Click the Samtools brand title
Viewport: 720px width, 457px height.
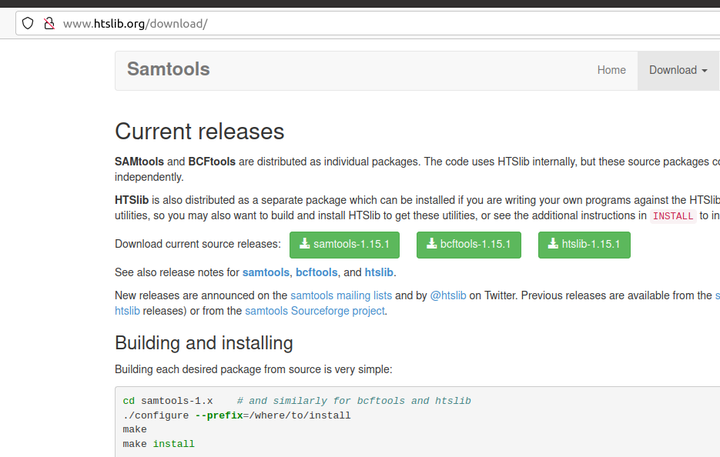click(x=168, y=69)
